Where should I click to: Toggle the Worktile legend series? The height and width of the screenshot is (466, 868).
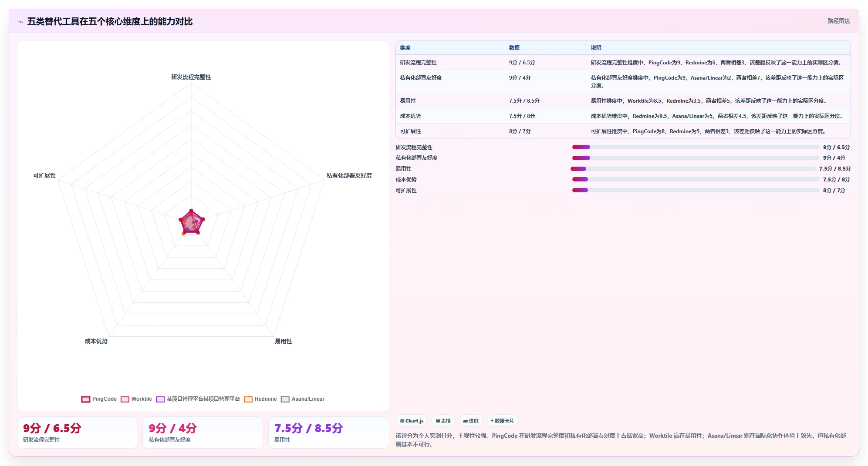pyautogui.click(x=136, y=399)
